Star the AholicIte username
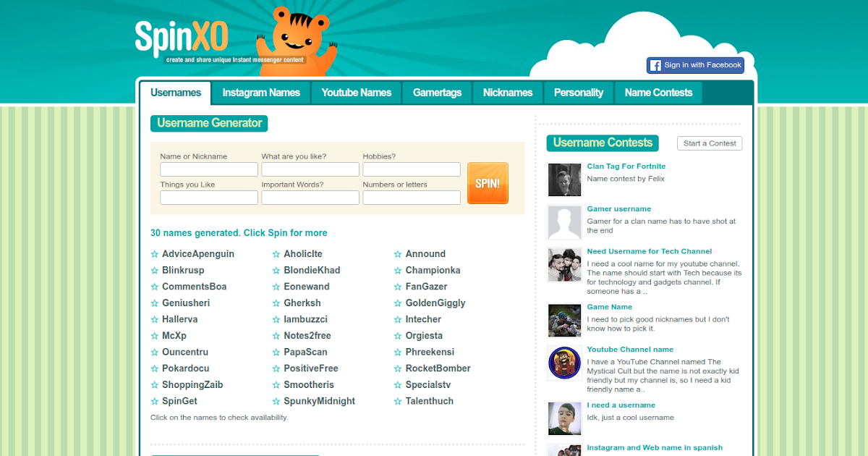Image resolution: width=868 pixels, height=456 pixels. (276, 254)
